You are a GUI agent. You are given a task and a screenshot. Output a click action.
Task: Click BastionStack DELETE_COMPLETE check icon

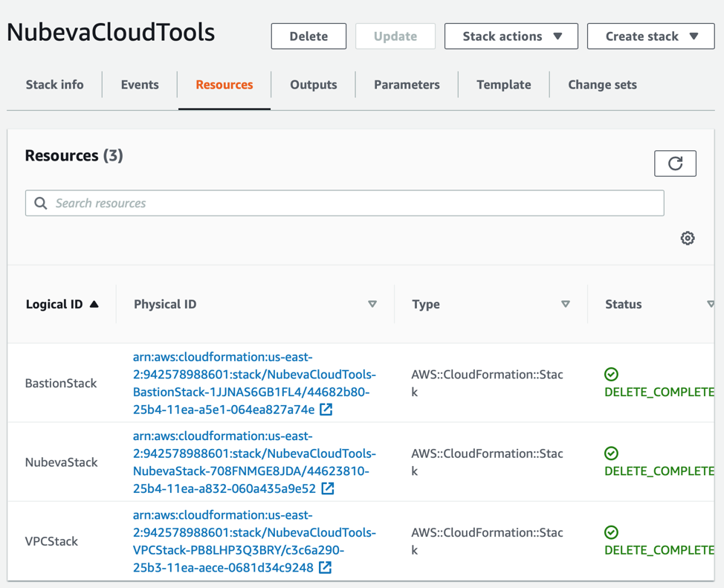611,374
